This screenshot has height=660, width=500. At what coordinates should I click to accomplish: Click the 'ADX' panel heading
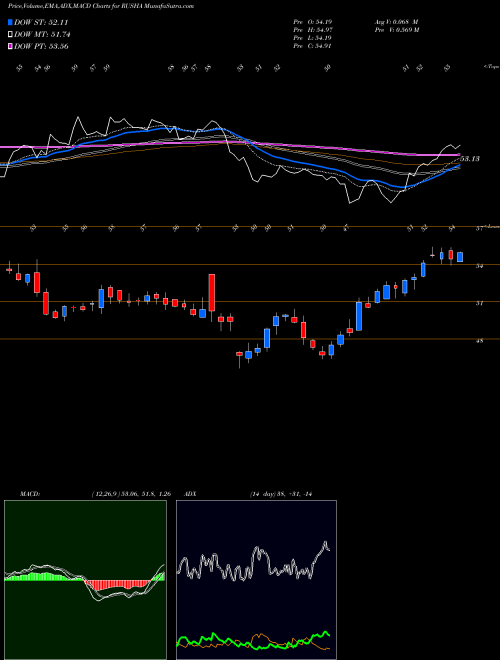point(191,494)
